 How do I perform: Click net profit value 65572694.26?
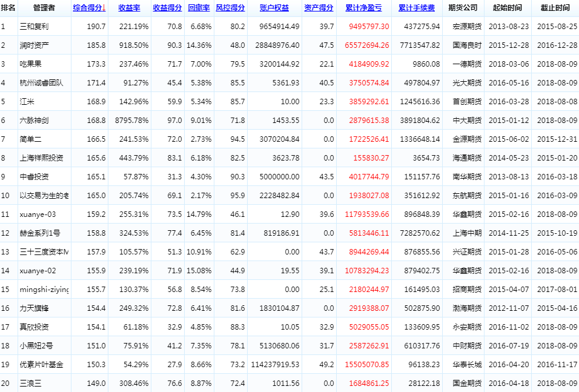366,45
